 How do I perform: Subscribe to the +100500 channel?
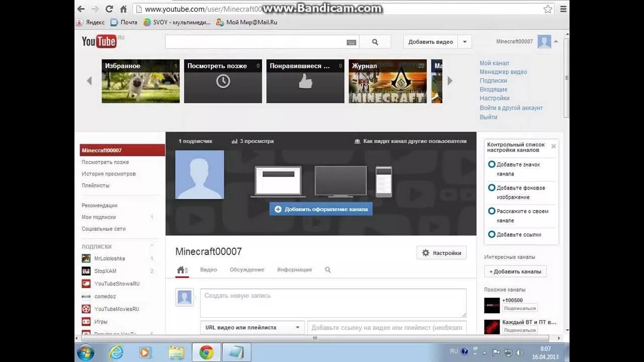coord(520,308)
